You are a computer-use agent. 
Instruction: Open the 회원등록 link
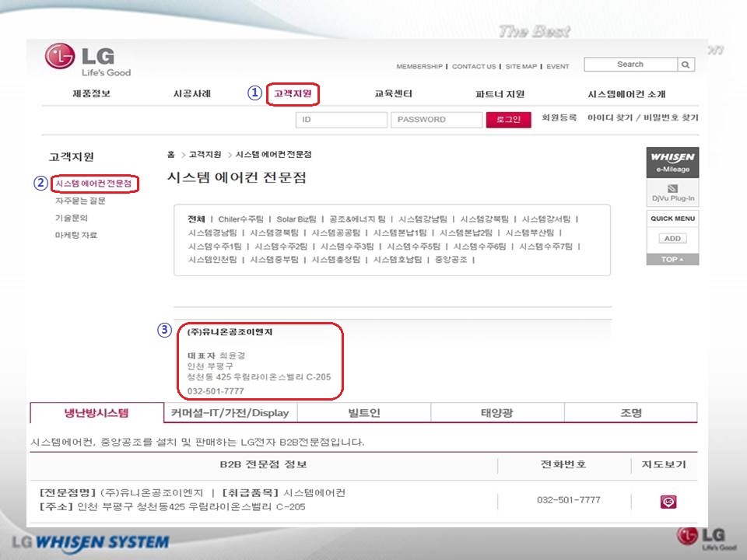pos(559,117)
